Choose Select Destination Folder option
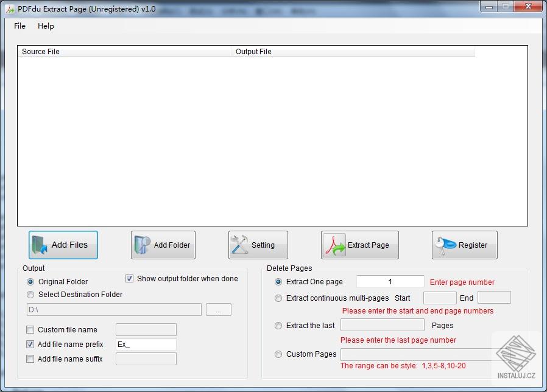Screen dimensions: 547x392 [30, 295]
